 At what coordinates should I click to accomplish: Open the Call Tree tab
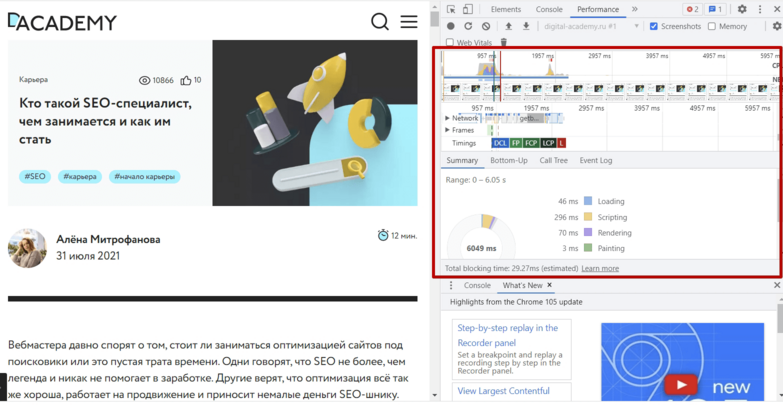553,160
